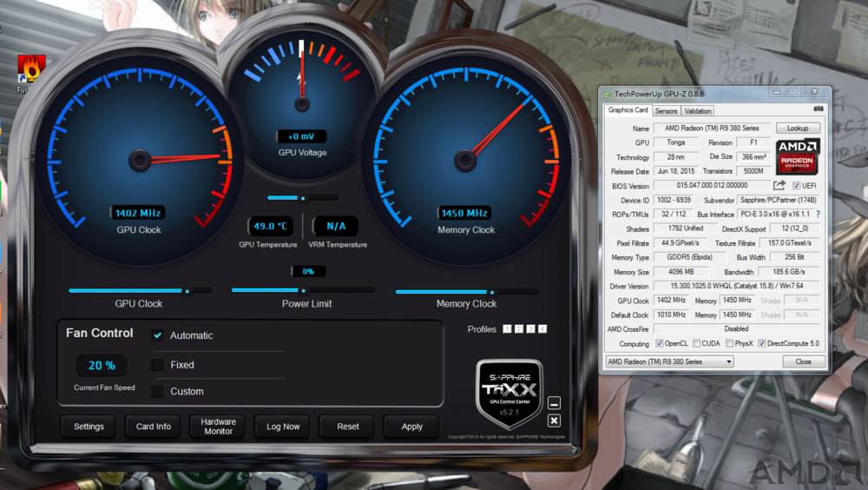
Task: Click the Sapphire TRIXX shield logo
Action: point(510,394)
